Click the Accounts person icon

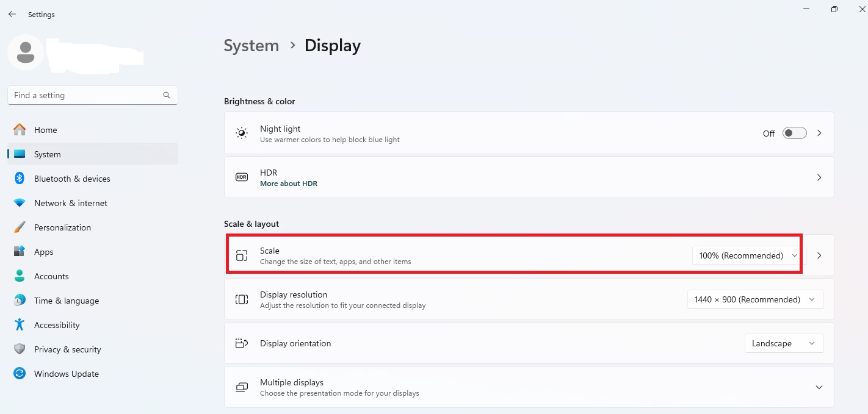click(x=20, y=276)
